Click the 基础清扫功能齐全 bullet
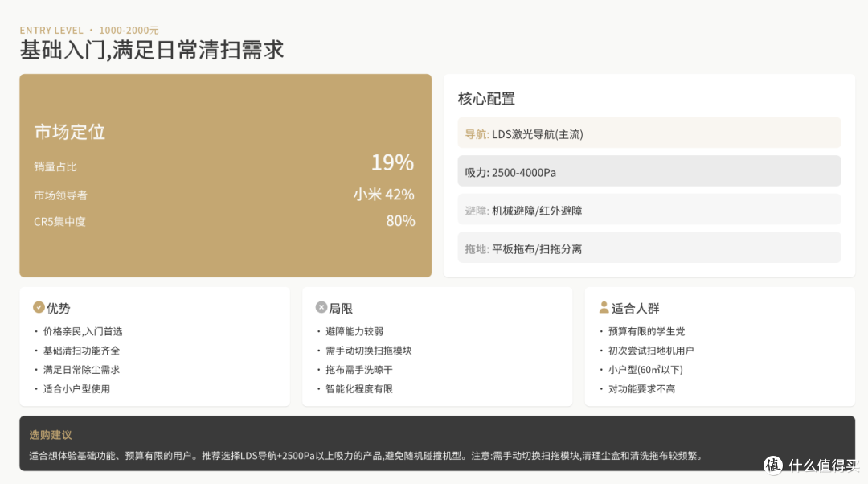The width and height of the screenshot is (868, 484). tap(81, 351)
